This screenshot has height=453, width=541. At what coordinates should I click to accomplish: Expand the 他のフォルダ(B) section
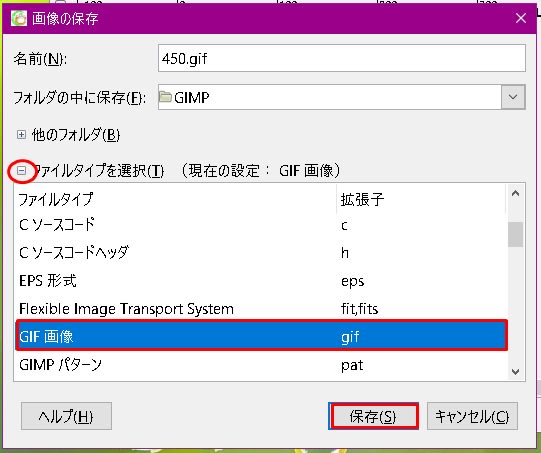click(x=21, y=135)
